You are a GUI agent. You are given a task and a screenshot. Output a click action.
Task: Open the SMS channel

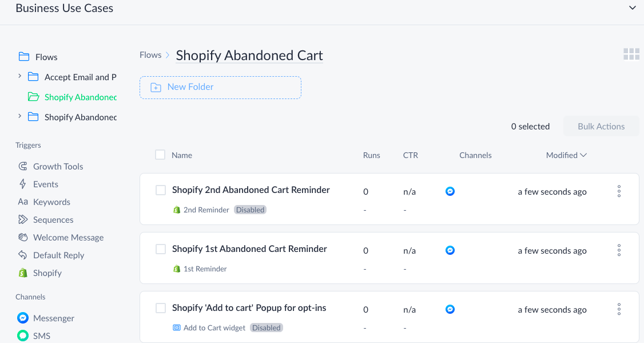[x=34, y=336]
